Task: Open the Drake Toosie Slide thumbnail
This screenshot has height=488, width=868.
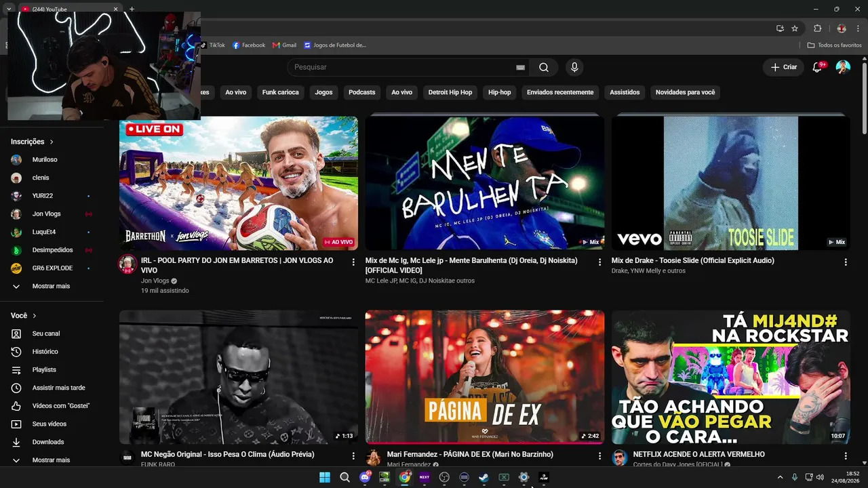Action: [730, 183]
